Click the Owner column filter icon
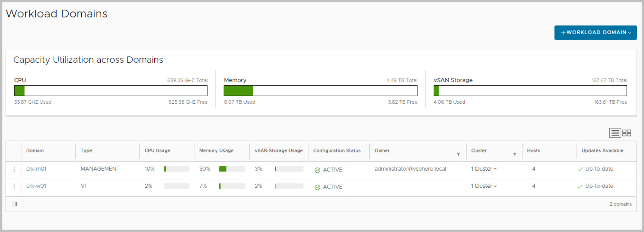644x232 pixels. point(458,154)
